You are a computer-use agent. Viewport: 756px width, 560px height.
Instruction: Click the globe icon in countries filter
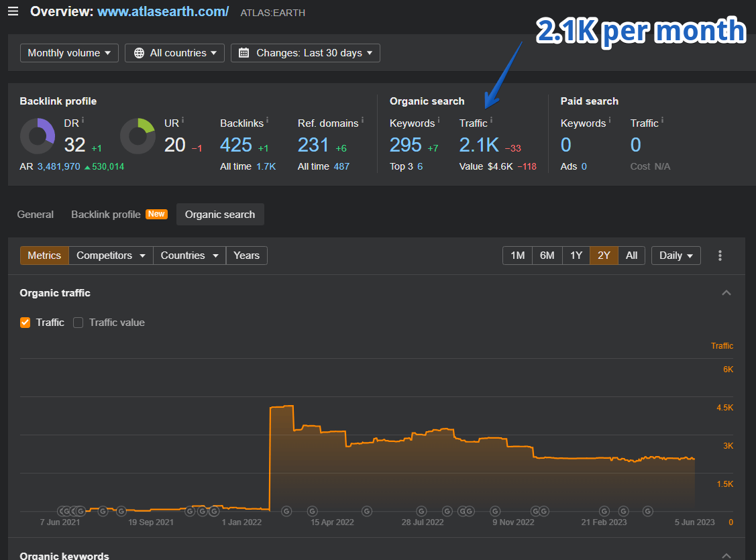coord(139,53)
